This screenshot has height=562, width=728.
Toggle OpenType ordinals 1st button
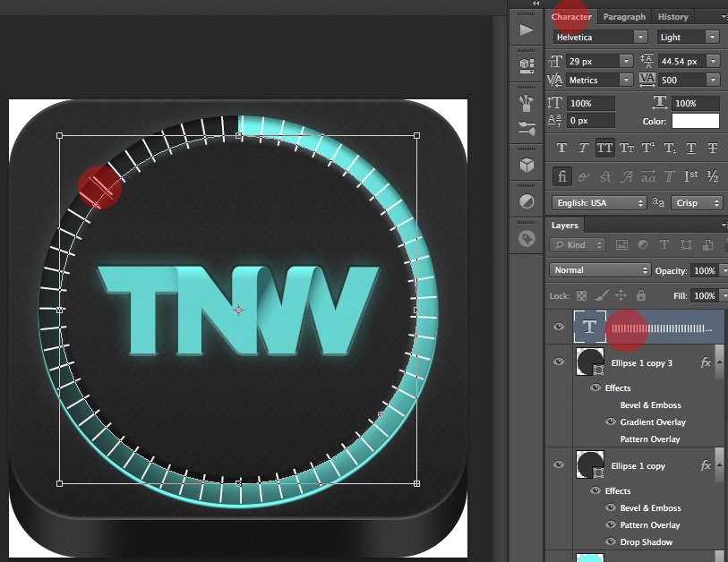[x=691, y=176]
